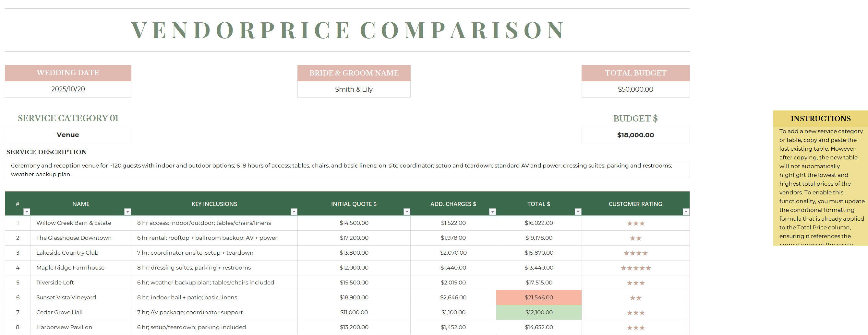Click Maple Ridge Farmhouse five-star rating
The height and width of the screenshot is (335, 868).
635,268
